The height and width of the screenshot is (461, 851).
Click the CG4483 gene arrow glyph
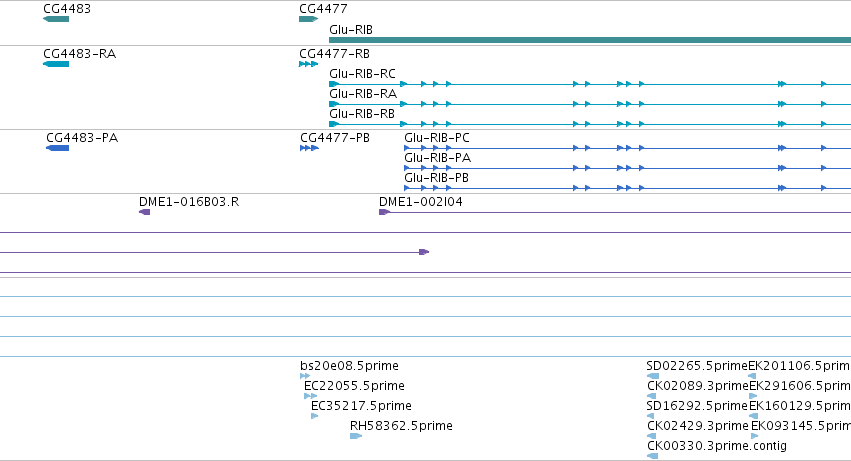[56, 19]
